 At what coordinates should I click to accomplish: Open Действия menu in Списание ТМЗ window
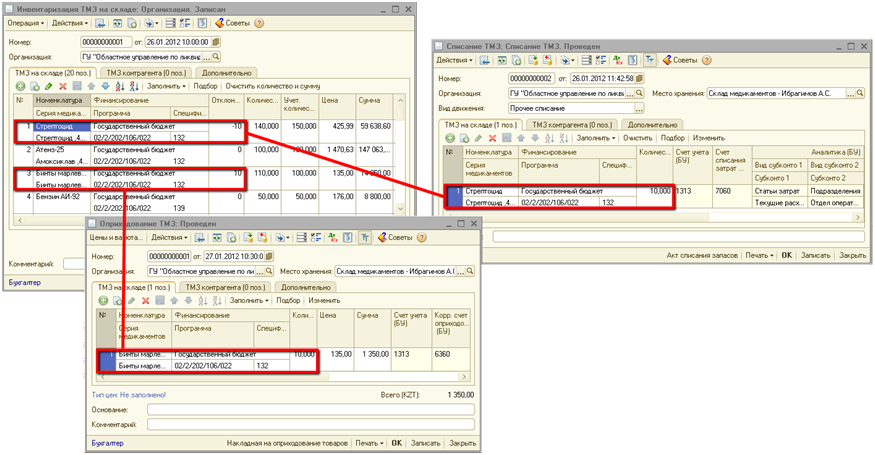pos(454,60)
